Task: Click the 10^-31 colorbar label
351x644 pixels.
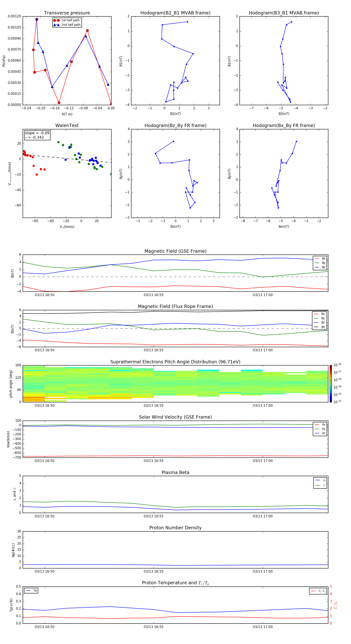Action: tap(337, 402)
